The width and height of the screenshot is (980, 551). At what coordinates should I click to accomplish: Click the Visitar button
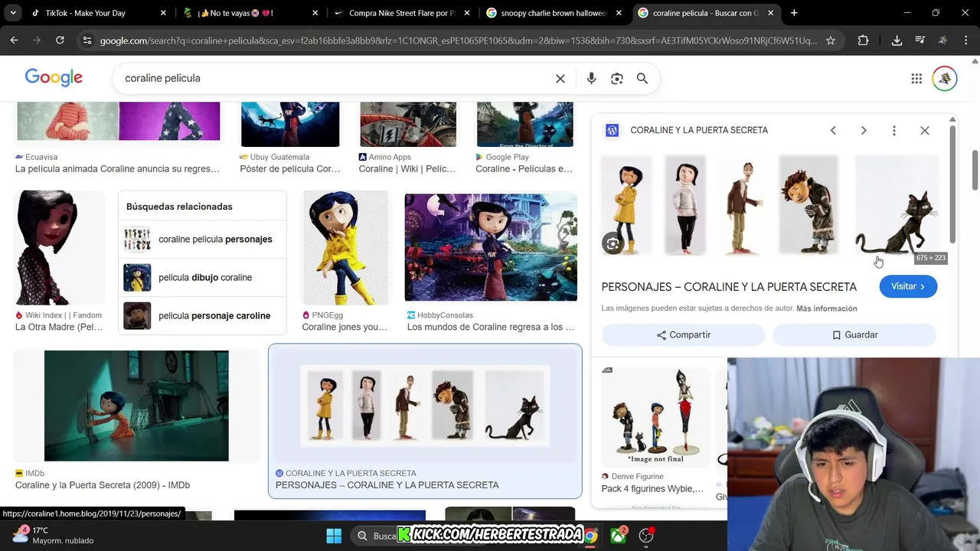pyautogui.click(x=908, y=286)
